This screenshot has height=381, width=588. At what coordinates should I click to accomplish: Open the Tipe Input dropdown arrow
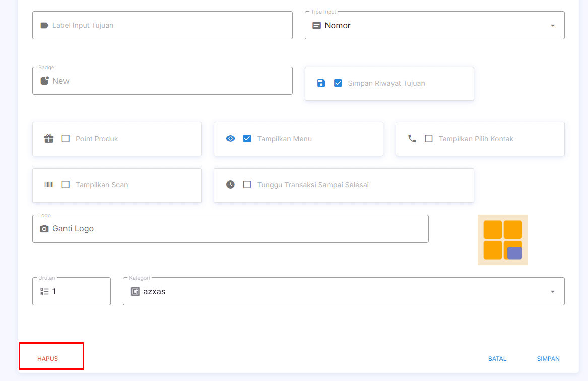(x=552, y=26)
